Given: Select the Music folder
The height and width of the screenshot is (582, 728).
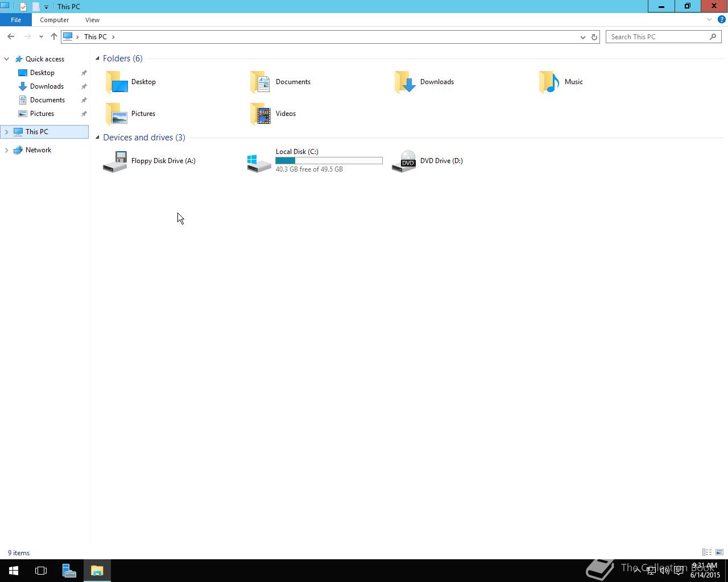Looking at the screenshot, I should pyautogui.click(x=561, y=82).
